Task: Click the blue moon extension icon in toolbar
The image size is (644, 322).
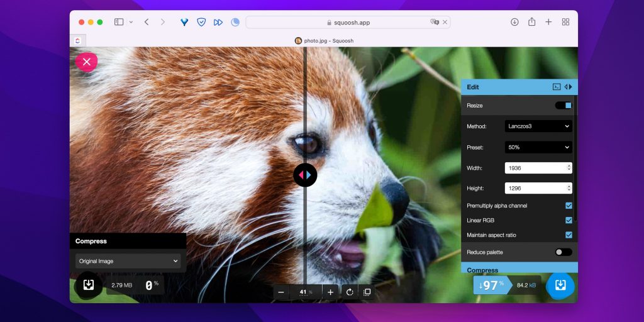Action: pos(235,22)
